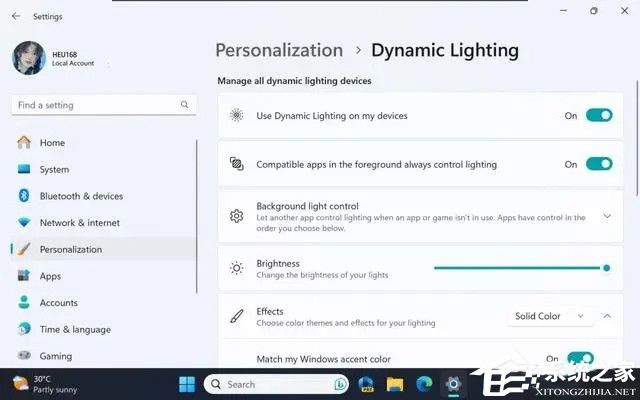
Task: Click the Bing icon in taskbar search
Action: click(x=340, y=384)
